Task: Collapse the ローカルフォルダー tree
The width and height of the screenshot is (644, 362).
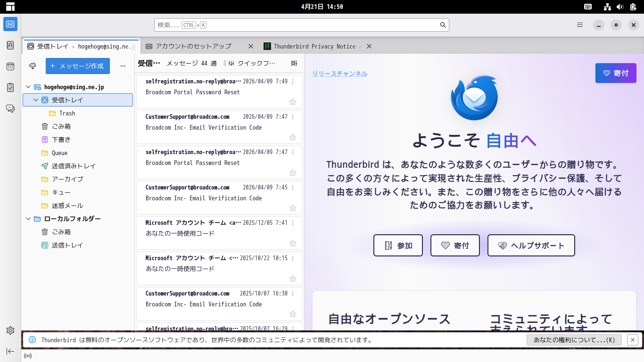Action: point(28,219)
